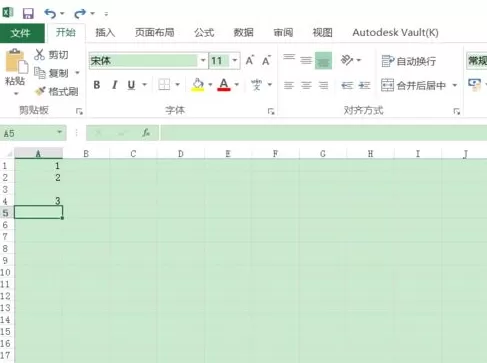Image resolution: width=487 pixels, height=363 pixels.
Task: Select middle vertical align icon
Action: pos(306,60)
